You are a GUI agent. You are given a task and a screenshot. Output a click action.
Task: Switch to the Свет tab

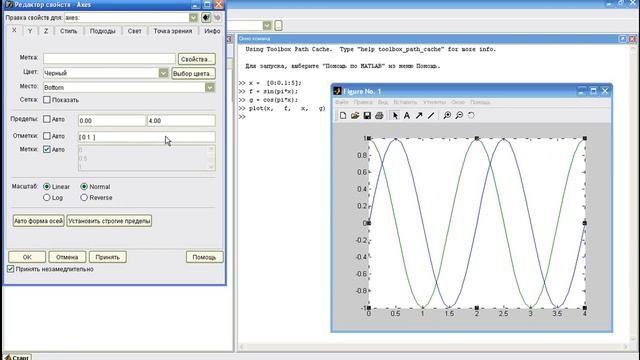134,31
